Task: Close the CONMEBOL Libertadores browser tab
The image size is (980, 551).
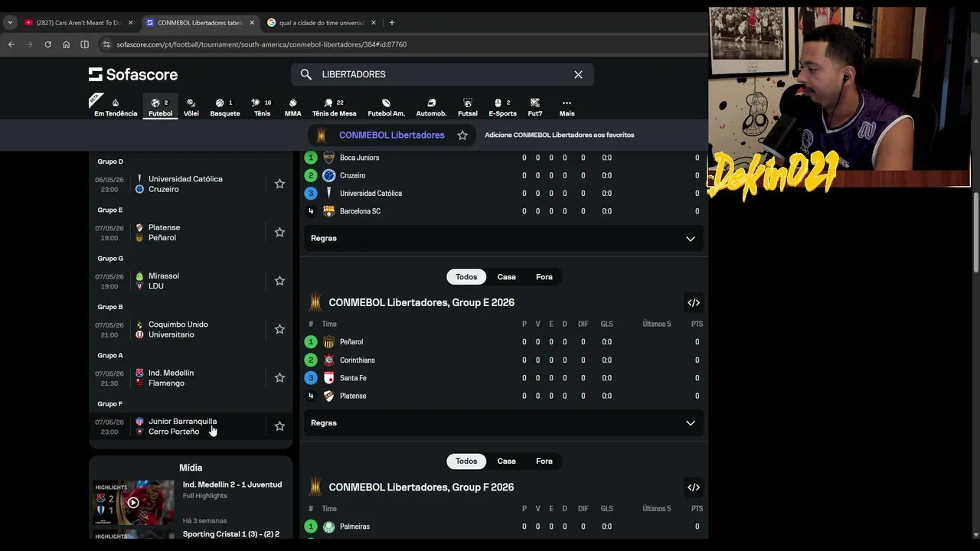Action: (x=252, y=23)
